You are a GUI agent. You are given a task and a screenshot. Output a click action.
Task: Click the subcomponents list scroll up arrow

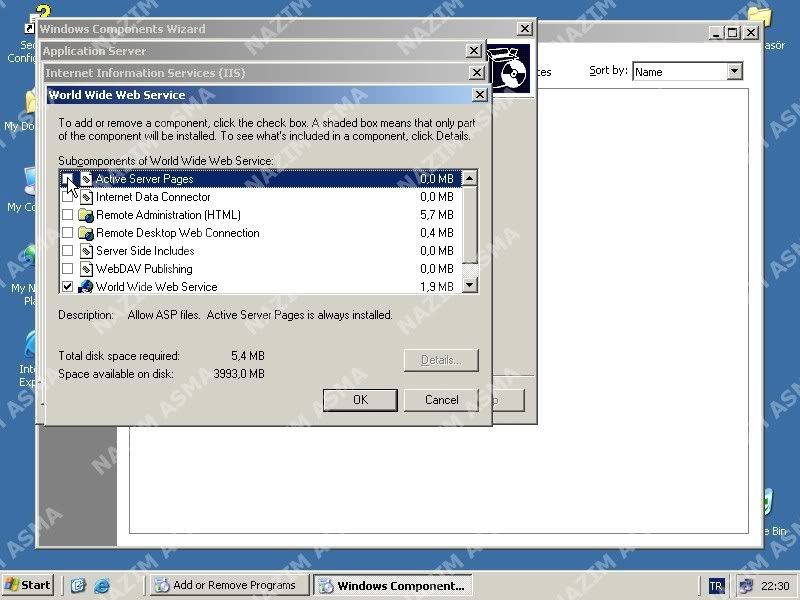click(469, 178)
